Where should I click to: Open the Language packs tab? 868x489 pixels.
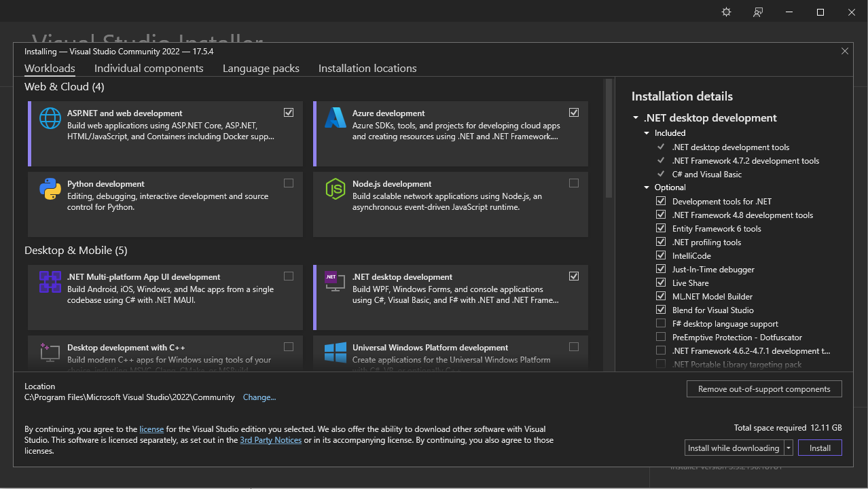click(261, 69)
